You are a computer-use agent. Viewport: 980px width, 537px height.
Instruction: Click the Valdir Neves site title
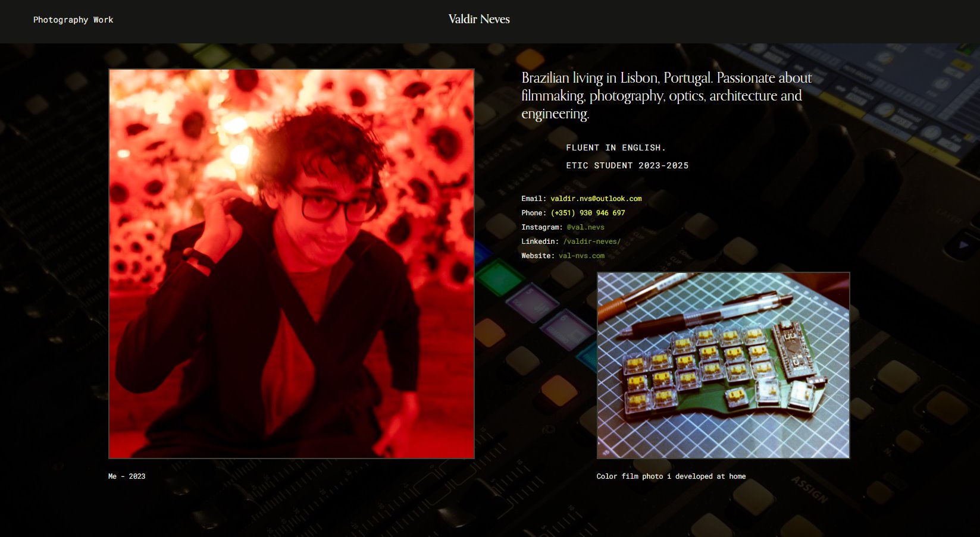[478, 19]
